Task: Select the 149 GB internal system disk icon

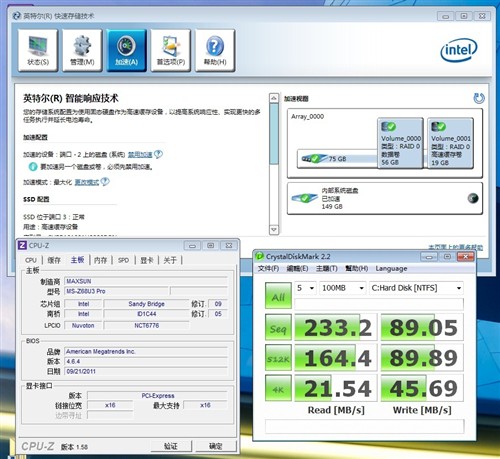Action: tap(304, 198)
